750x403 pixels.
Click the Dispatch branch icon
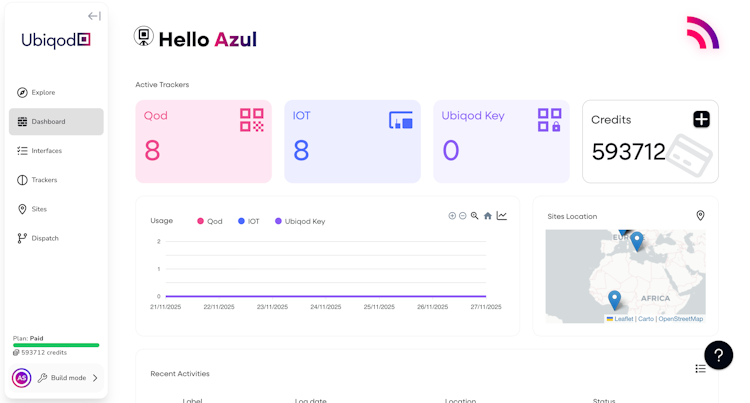[22, 238]
